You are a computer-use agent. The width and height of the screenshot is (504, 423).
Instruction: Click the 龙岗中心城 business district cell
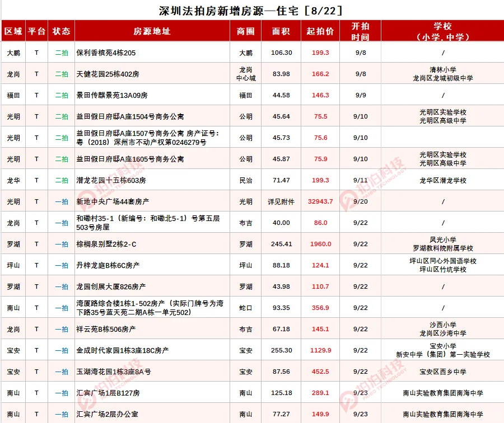246,74
